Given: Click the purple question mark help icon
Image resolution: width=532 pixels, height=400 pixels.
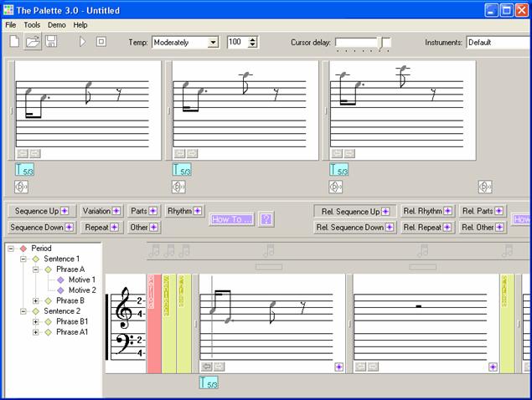Looking at the screenshot, I should (x=266, y=219).
